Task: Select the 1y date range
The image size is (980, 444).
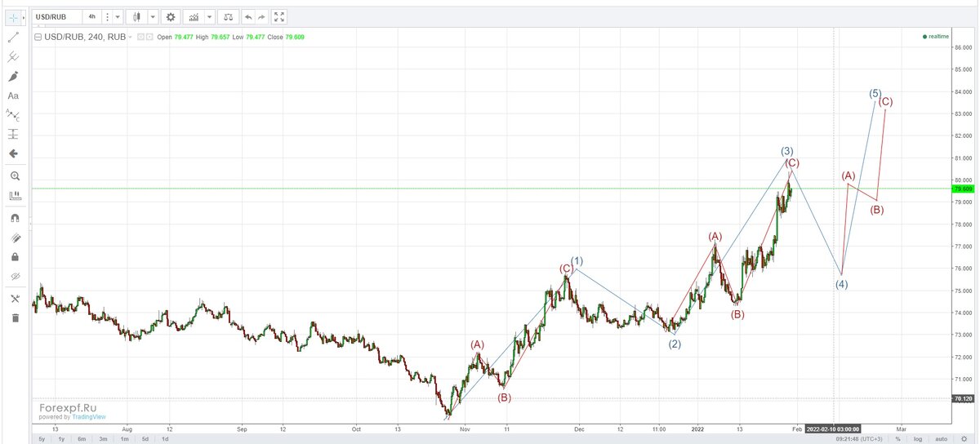Action: point(61,439)
